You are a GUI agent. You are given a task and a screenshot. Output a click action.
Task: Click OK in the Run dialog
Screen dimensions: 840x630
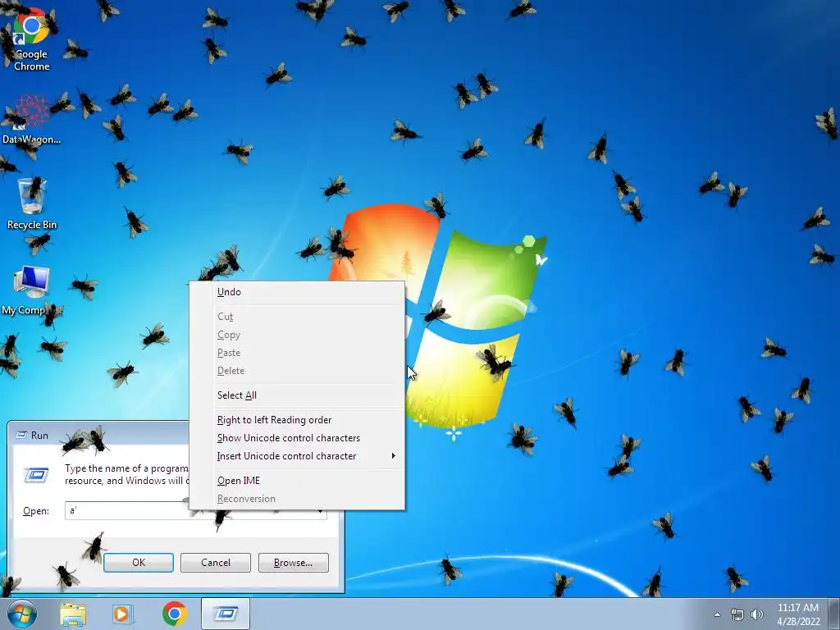139,563
